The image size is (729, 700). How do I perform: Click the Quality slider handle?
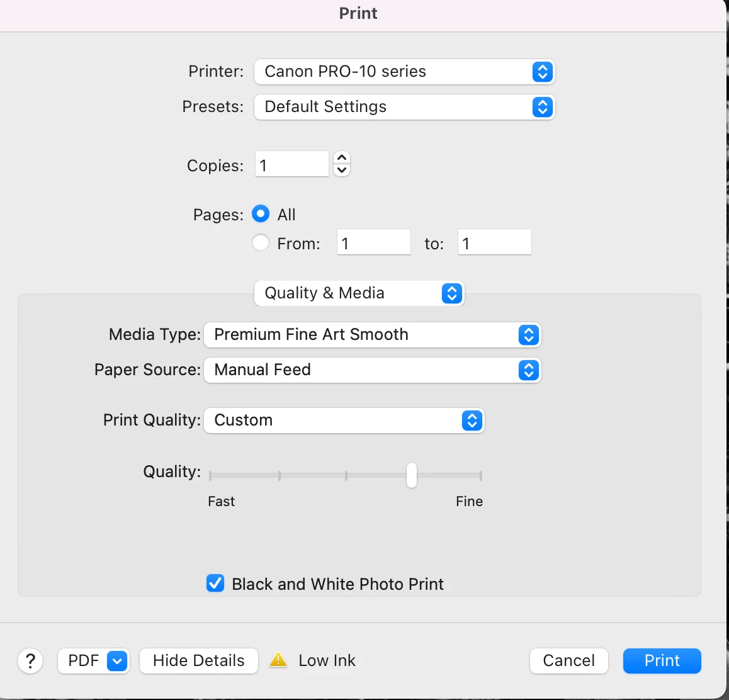pos(412,475)
